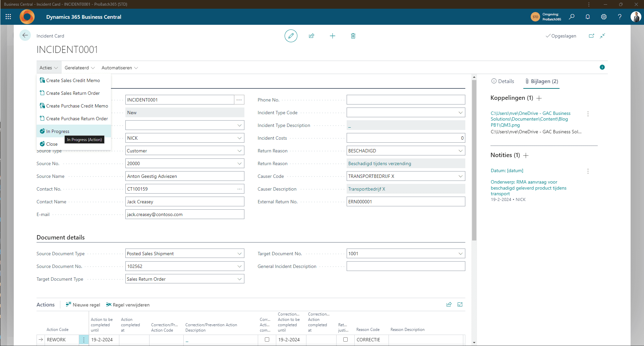The image size is (644, 346).
Task: Open the REWORK row's three-dot menu
Action: click(x=84, y=340)
